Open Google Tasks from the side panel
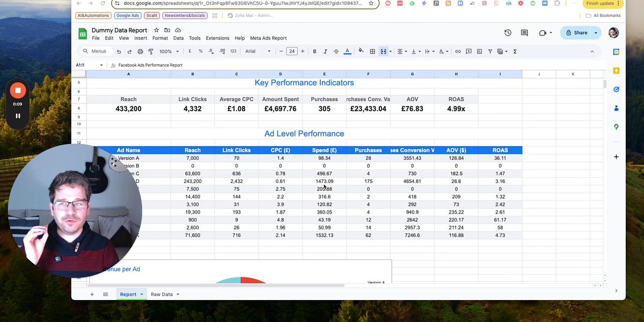The height and width of the screenshot is (322, 644). tap(616, 90)
